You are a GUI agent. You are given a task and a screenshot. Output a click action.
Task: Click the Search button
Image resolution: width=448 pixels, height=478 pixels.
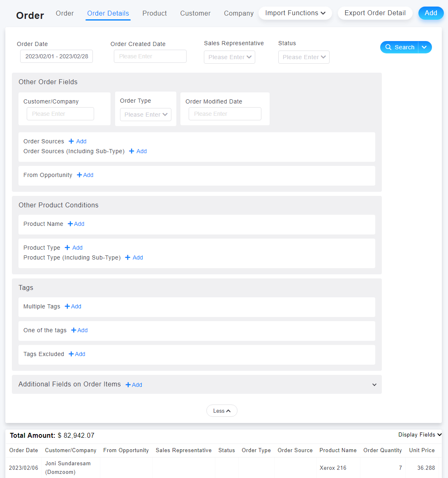coord(399,47)
